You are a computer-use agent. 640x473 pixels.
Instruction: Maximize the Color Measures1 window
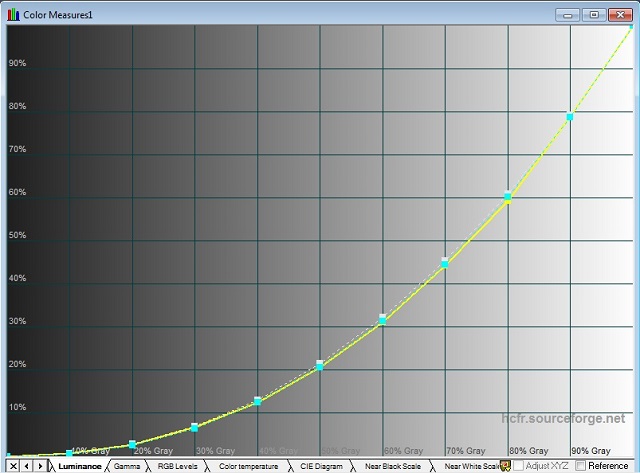[x=594, y=15]
